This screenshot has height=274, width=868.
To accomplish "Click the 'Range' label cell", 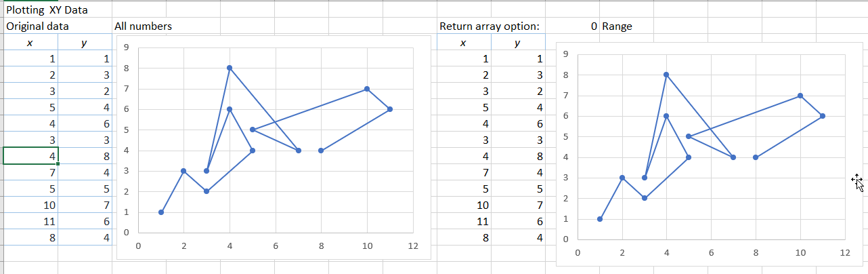I will [617, 26].
